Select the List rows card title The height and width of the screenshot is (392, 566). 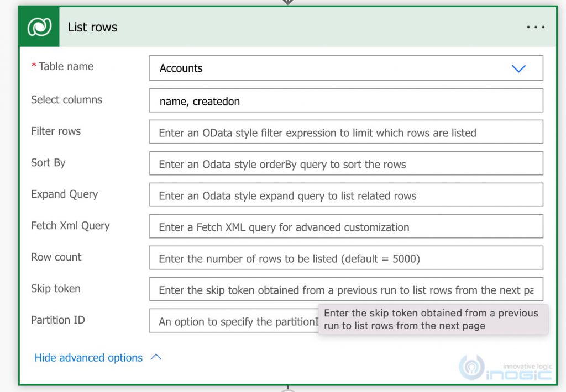point(92,27)
